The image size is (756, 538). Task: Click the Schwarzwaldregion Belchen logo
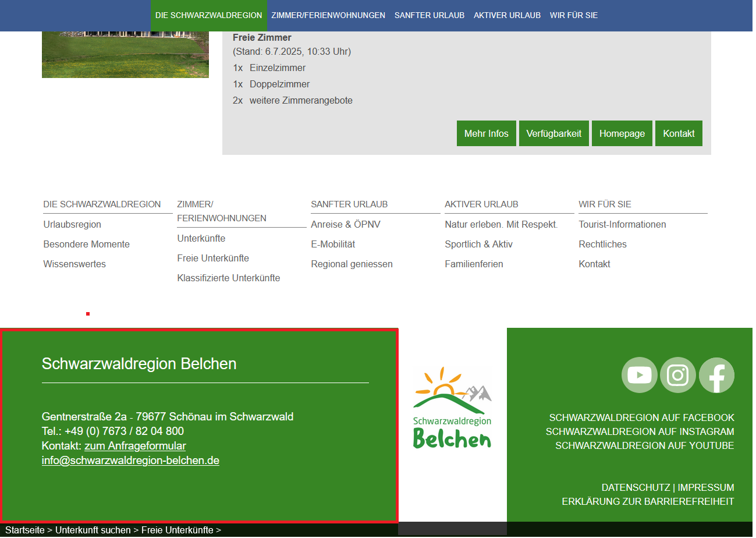452,408
